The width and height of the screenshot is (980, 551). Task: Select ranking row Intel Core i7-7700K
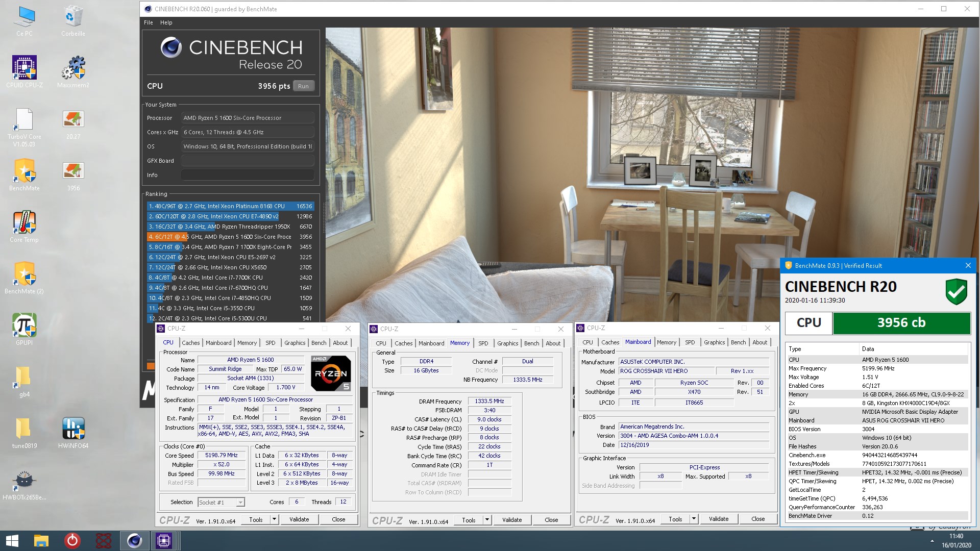230,278
